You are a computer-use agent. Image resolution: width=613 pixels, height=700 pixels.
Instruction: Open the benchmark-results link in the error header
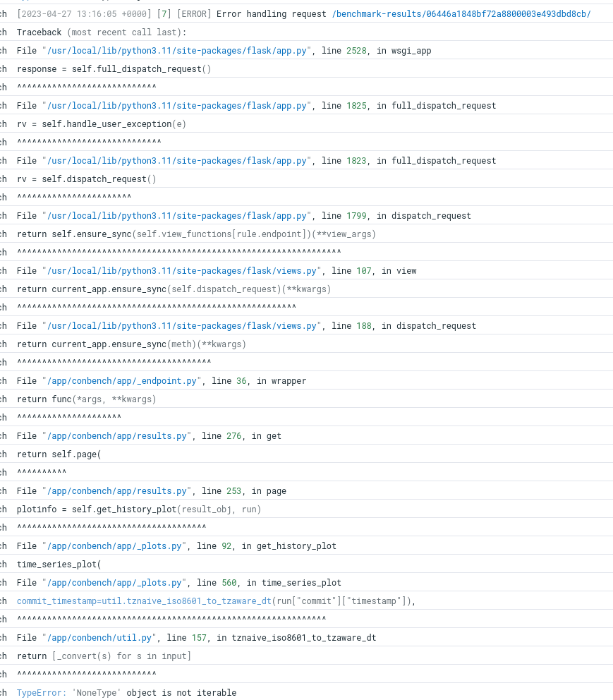click(x=461, y=13)
